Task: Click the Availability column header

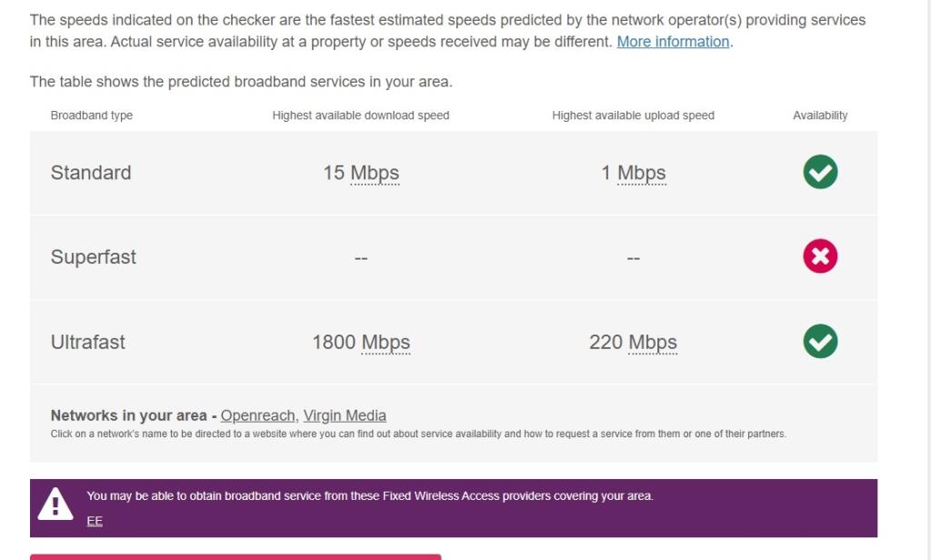Action: click(820, 115)
